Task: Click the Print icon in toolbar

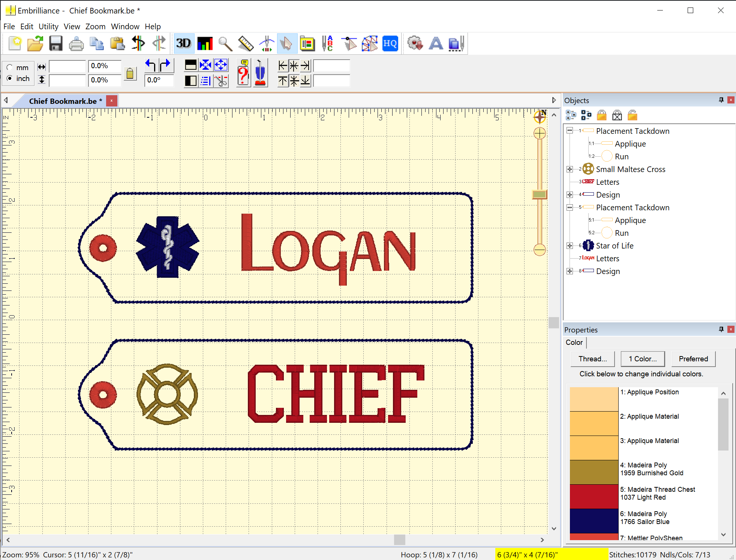Action: coord(76,43)
